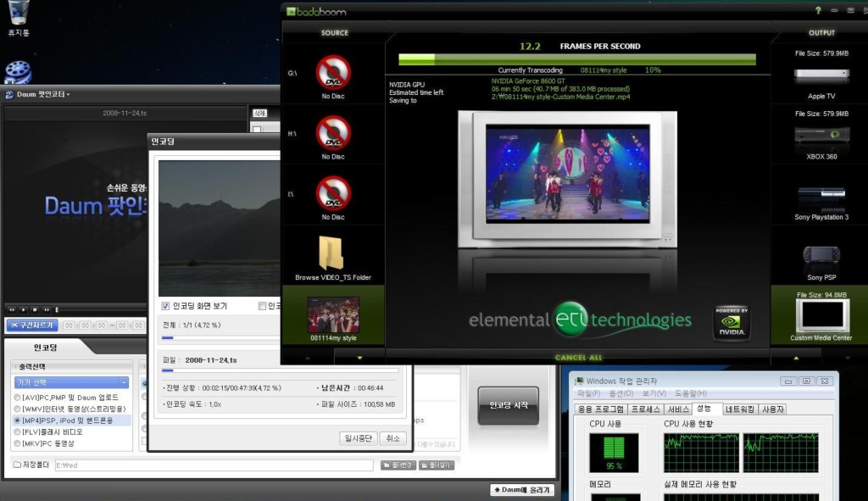Image resolution: width=868 pixels, height=501 pixels.
Task: Click the badaboom logo in title bar
Action: [x=316, y=11]
